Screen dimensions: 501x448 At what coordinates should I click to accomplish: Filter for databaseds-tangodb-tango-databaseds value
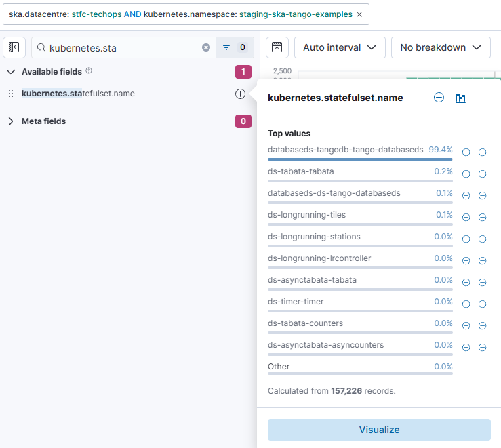tap(466, 152)
